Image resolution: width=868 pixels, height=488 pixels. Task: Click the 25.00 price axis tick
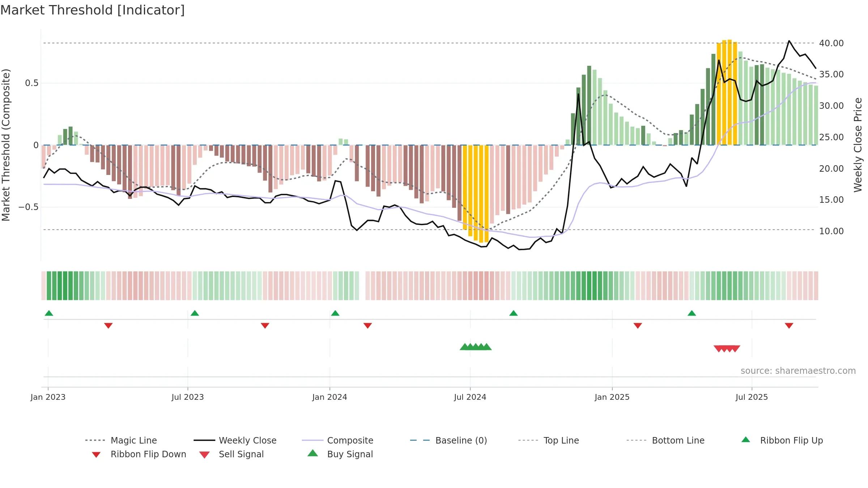[x=831, y=137]
